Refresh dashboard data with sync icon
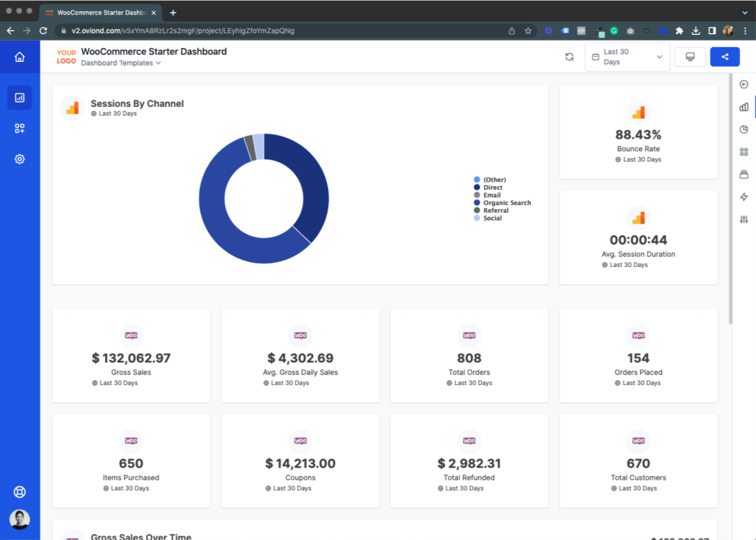 tap(569, 57)
